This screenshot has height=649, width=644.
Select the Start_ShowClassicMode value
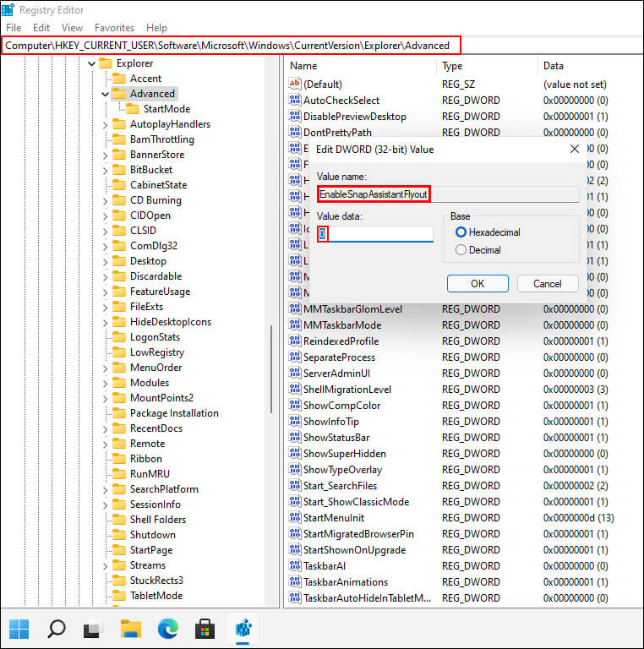[356, 502]
